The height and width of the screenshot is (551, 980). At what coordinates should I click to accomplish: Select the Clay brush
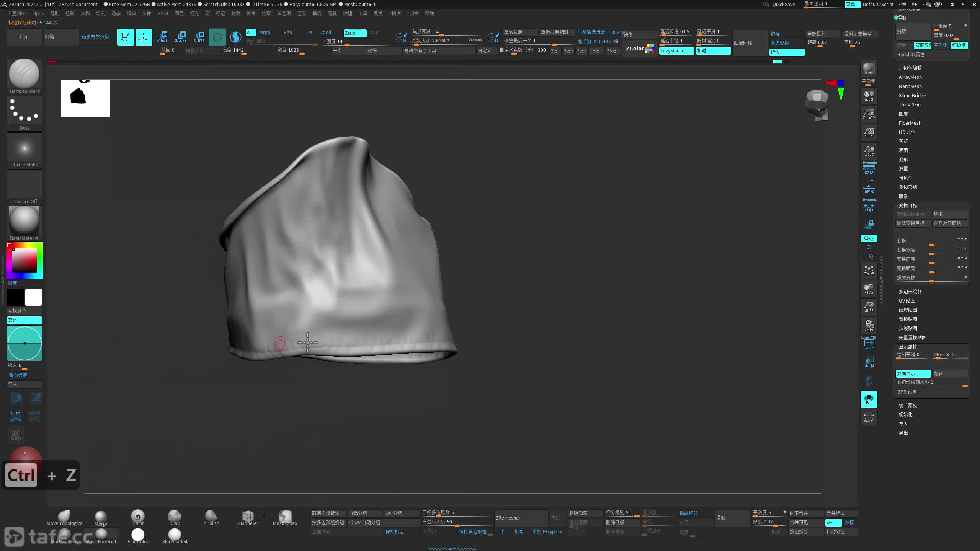pyautogui.click(x=175, y=518)
